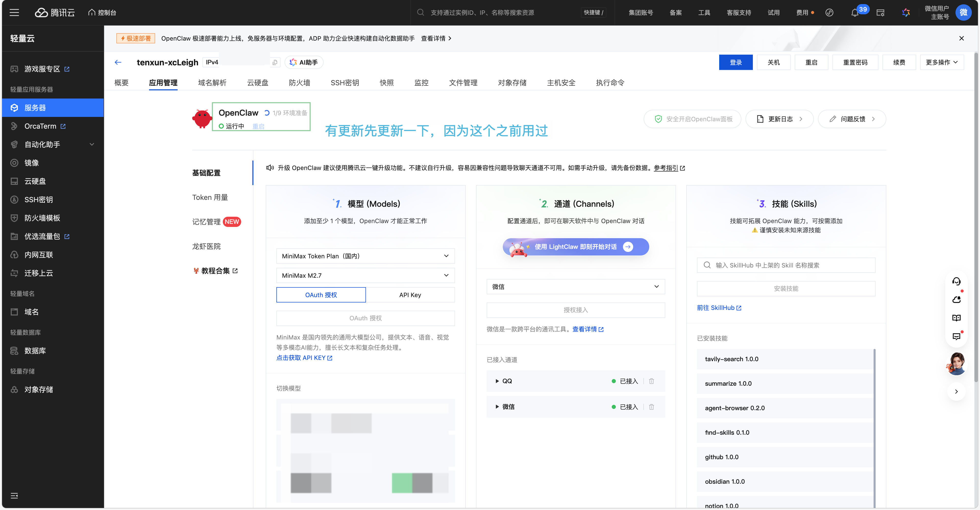Click the AI助手 button beside server name
Screen dimensions: 980x510
pyautogui.click(x=304, y=63)
